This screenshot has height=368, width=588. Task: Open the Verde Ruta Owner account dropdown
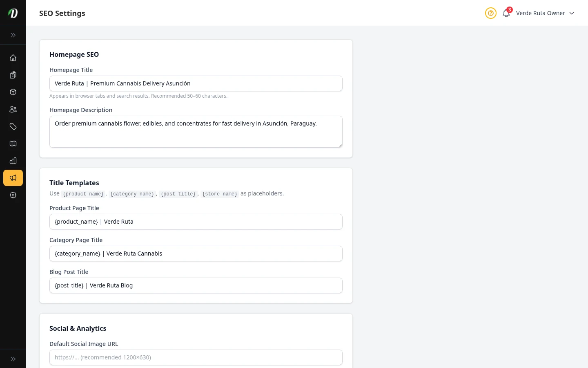point(545,13)
